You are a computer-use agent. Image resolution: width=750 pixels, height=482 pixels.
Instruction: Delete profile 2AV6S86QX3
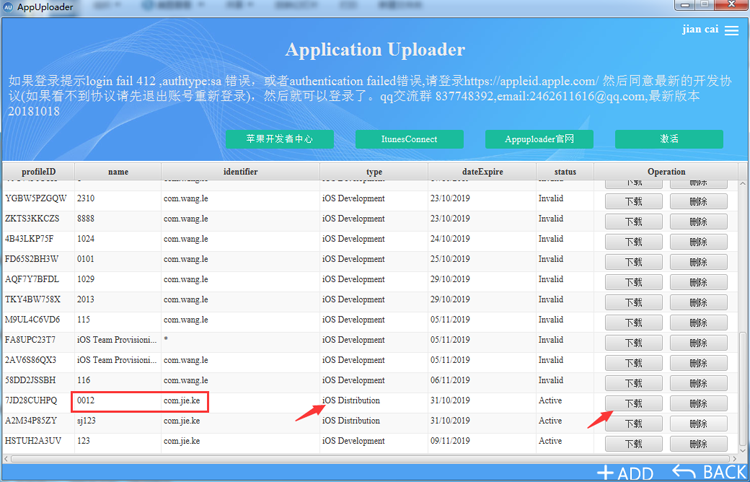pos(698,363)
